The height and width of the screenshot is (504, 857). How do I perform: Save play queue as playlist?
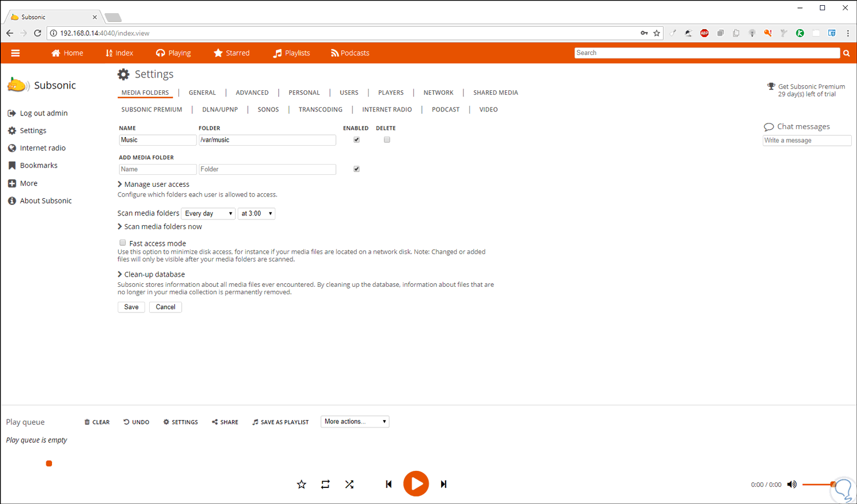(281, 422)
